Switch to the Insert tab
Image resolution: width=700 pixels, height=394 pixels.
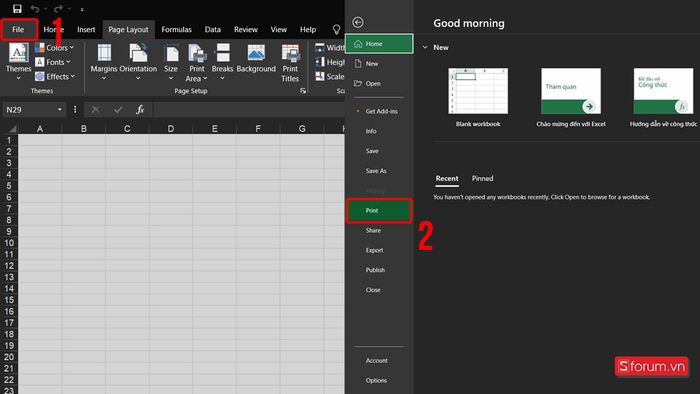pos(86,29)
